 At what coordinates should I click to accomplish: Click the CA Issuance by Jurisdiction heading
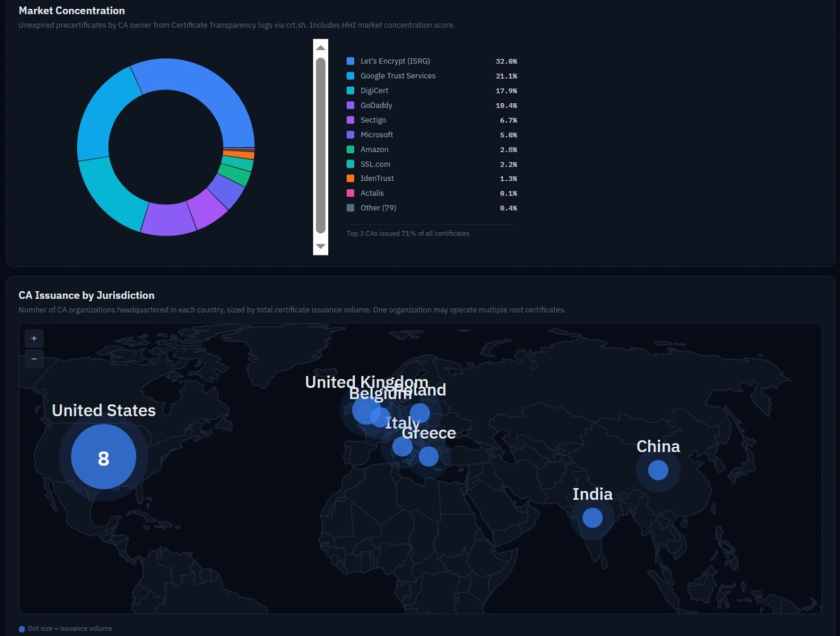(87, 296)
